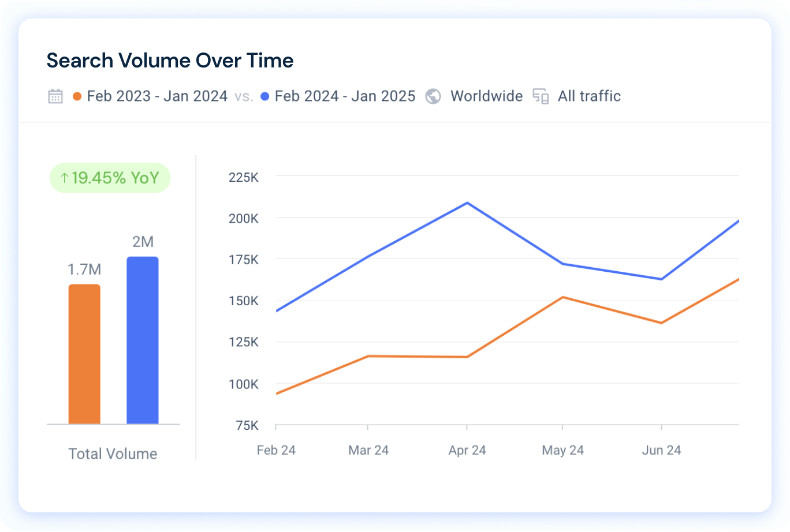This screenshot has width=790, height=532.
Task: Click the upward arrow in YoY badge
Action: [64, 178]
